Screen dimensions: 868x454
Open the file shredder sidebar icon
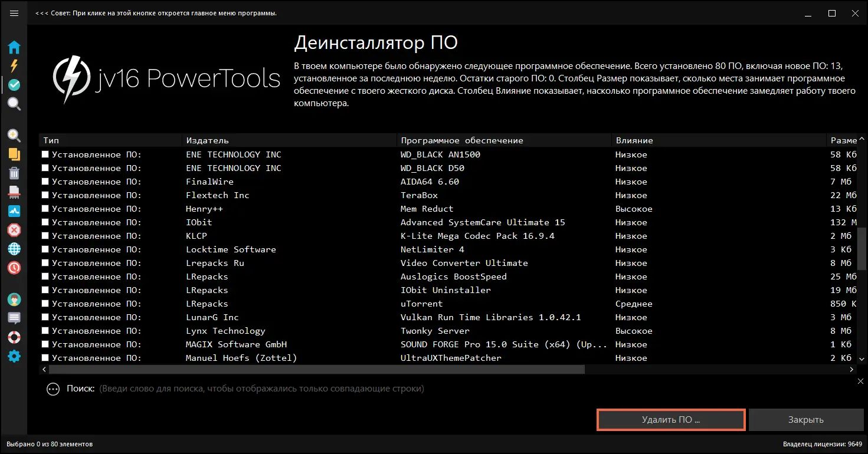(x=14, y=192)
